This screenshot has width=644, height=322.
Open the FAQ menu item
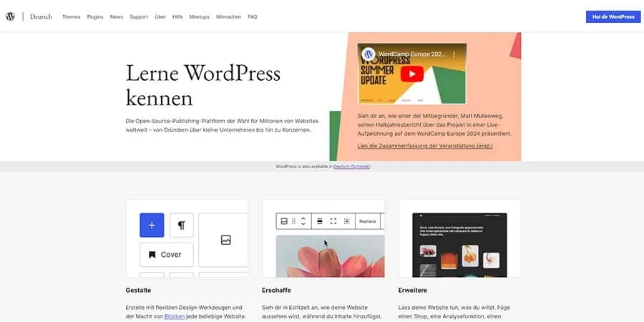tap(253, 17)
